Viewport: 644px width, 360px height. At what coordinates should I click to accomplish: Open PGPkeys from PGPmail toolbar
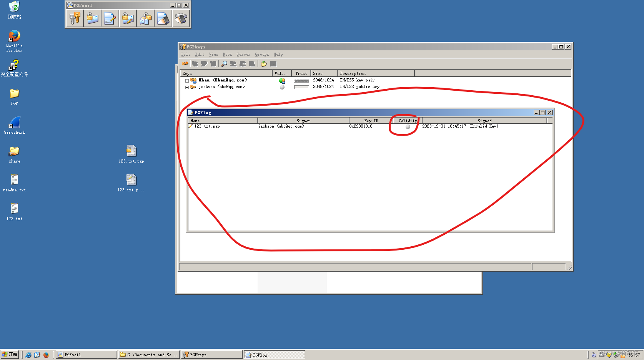point(75,18)
